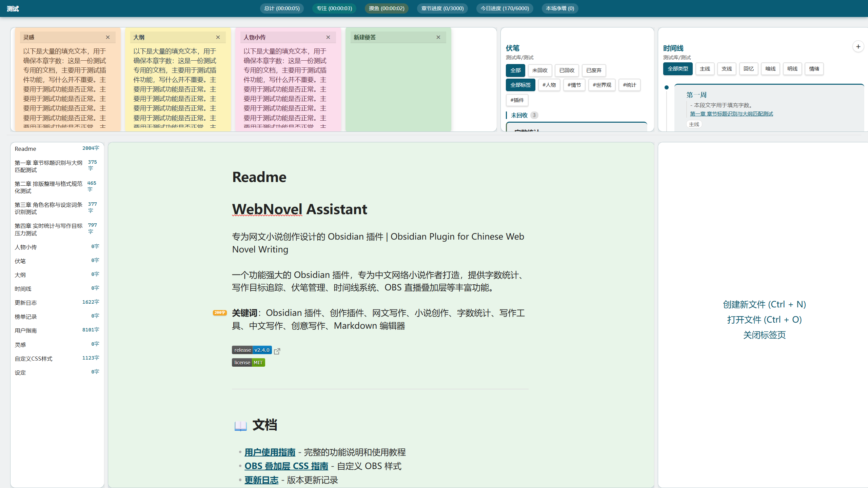
Task: Open 榜单记录 in the file list
Action: 57,317
